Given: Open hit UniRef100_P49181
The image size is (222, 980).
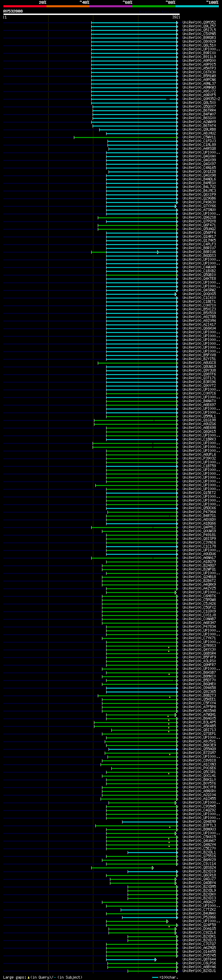Looking at the screenshot, I should 199,535.
